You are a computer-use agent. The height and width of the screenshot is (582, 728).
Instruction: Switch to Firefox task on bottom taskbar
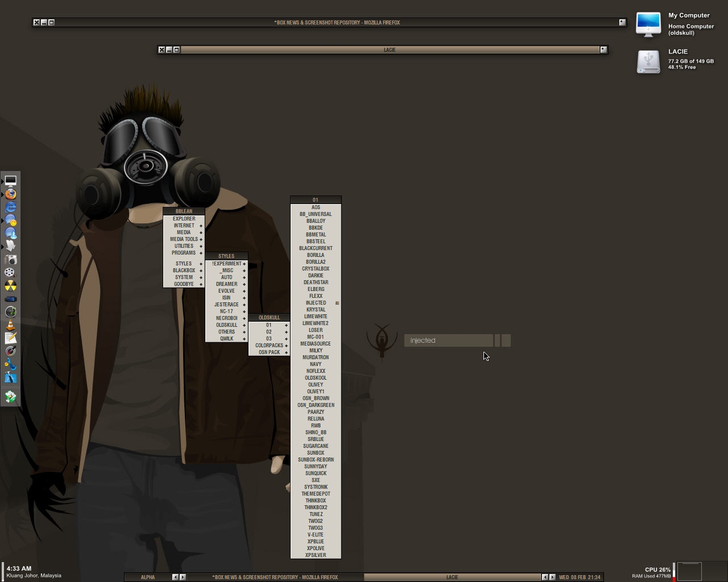click(x=275, y=577)
